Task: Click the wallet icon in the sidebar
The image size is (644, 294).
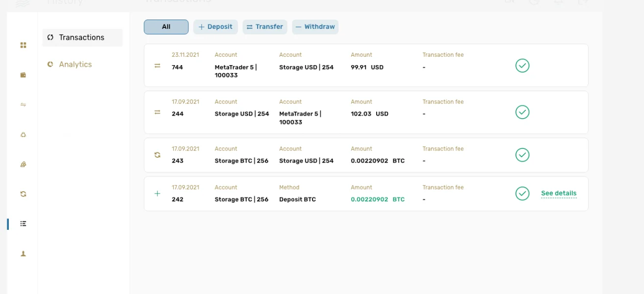Action: coord(23,75)
